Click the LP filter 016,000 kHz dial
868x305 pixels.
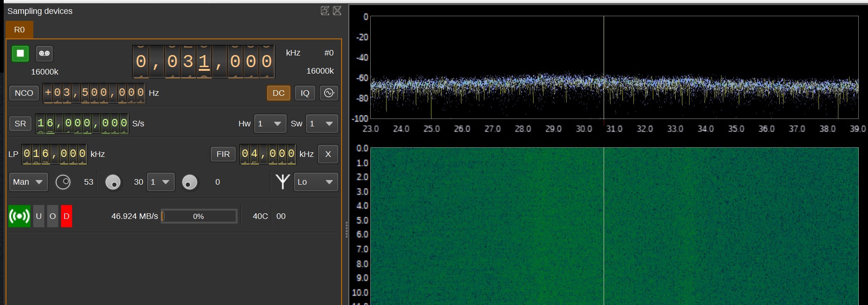pos(55,154)
